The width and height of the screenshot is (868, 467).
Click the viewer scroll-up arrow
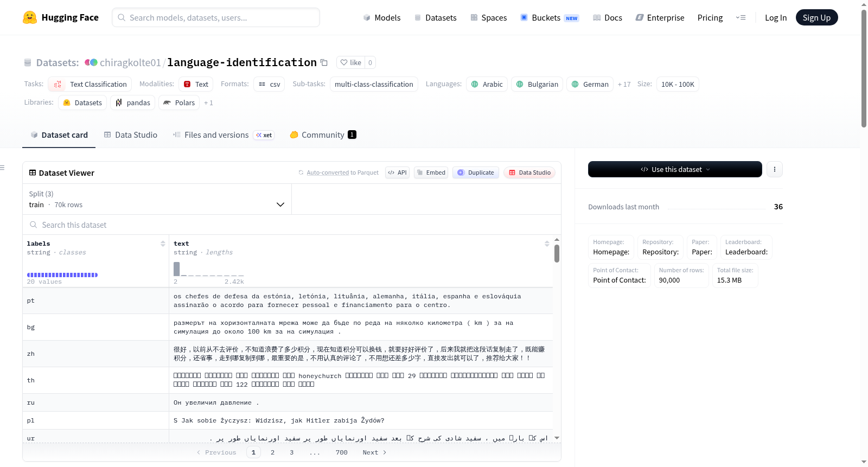coord(557,239)
